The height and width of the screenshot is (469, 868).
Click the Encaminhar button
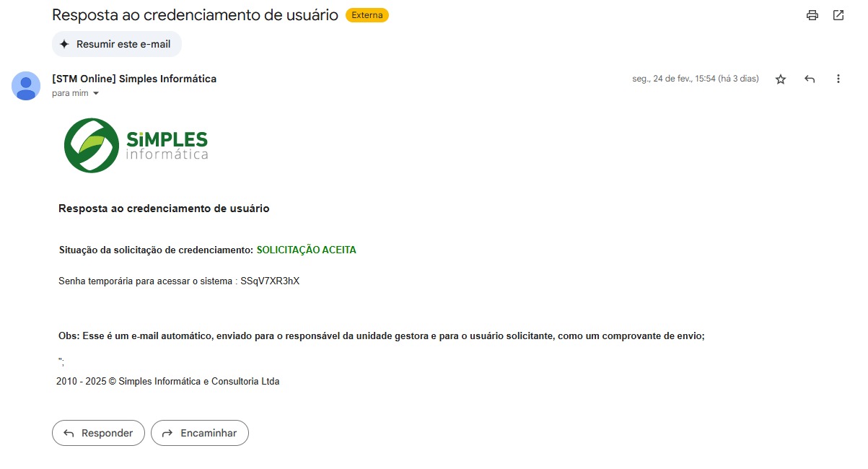coord(200,433)
